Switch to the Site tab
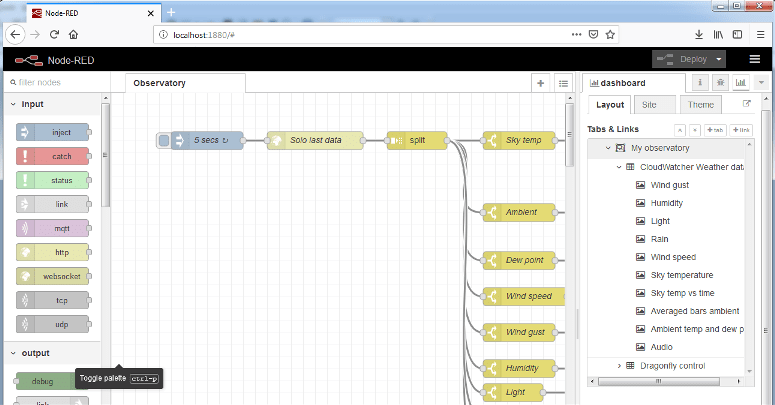775x405 pixels. click(x=649, y=105)
